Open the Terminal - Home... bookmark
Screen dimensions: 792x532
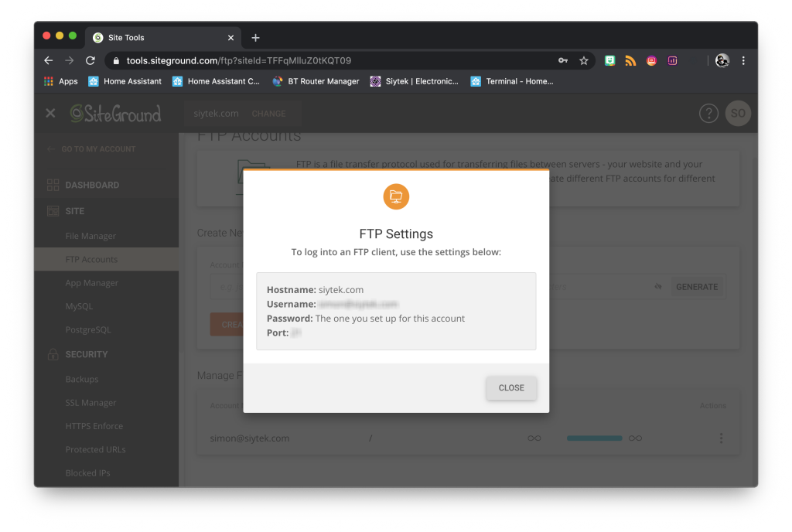coord(512,81)
